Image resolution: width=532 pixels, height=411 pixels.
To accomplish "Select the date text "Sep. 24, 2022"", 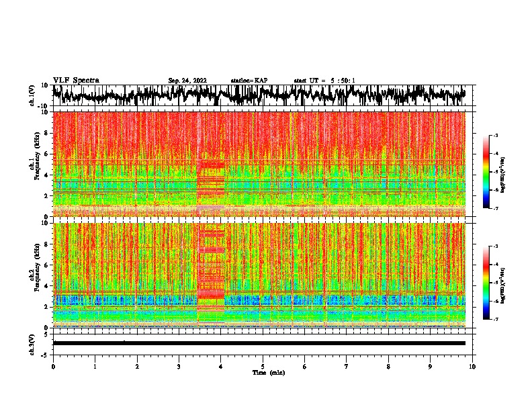I will coord(187,81).
